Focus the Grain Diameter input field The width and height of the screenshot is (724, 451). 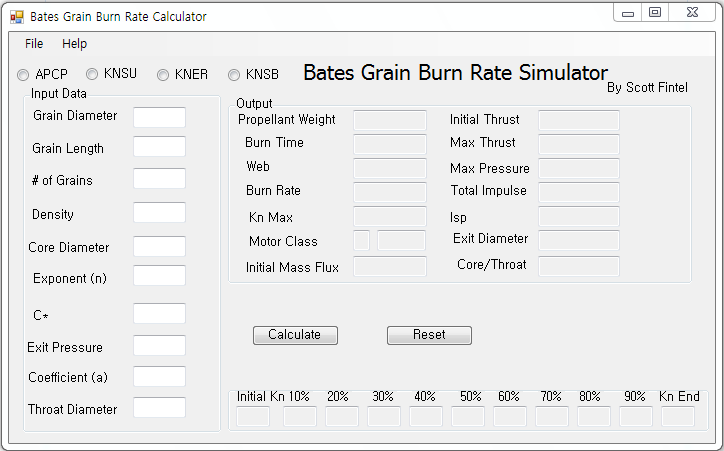point(160,117)
